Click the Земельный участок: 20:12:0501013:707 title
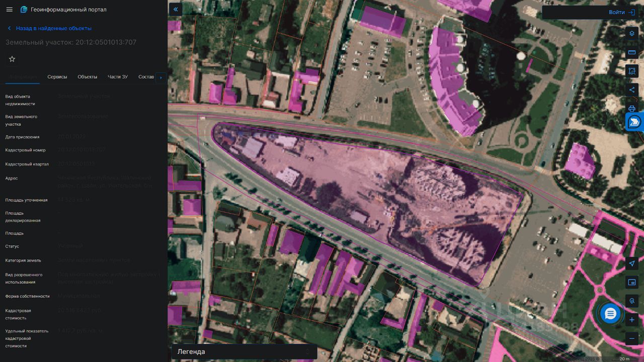This screenshot has height=362, width=644. tap(71, 42)
